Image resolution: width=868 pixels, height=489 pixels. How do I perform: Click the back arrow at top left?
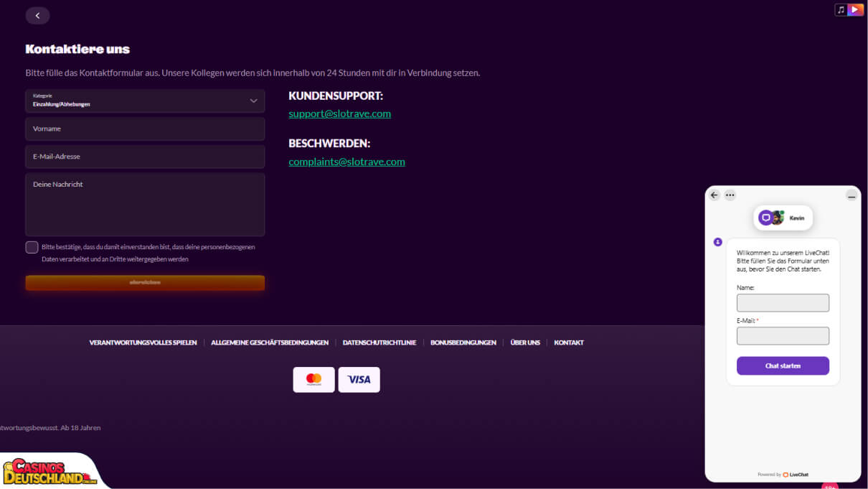[x=37, y=15]
